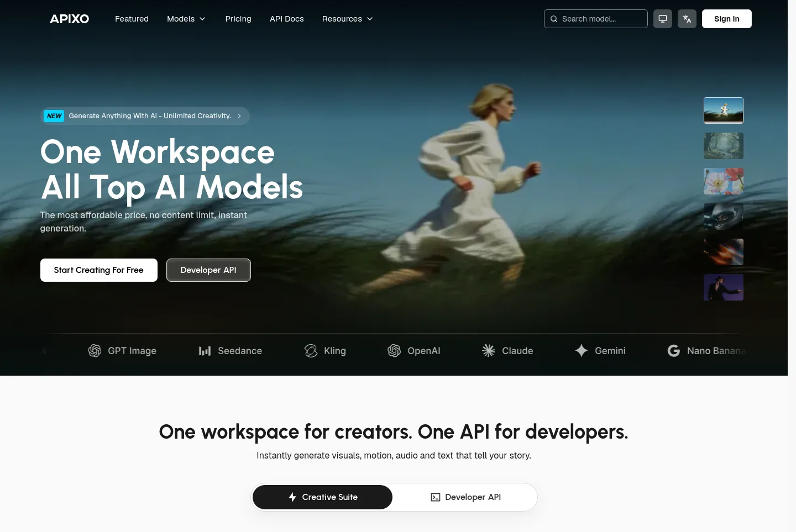Click the Claude label in model strip

517,351
